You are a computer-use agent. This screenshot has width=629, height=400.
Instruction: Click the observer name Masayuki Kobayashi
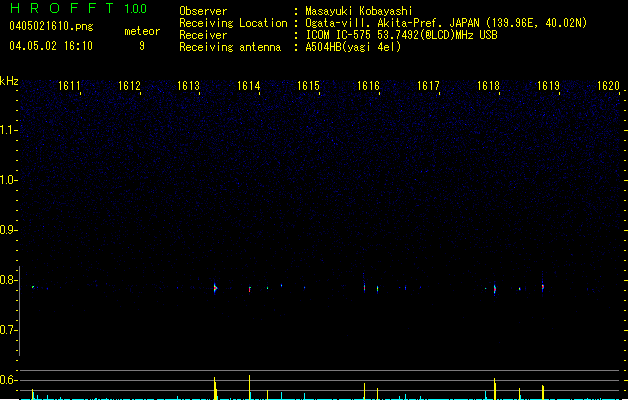click(x=359, y=11)
